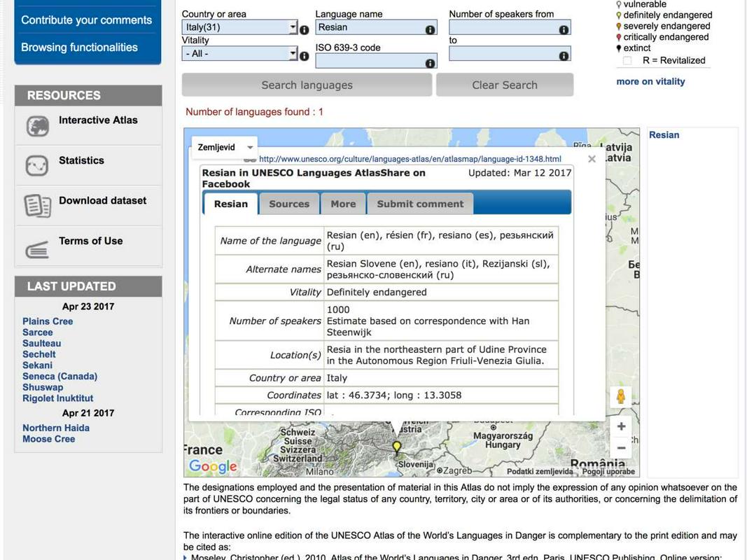Click the Street View pegman icon
Screen dimensions: 747x560
(621, 396)
